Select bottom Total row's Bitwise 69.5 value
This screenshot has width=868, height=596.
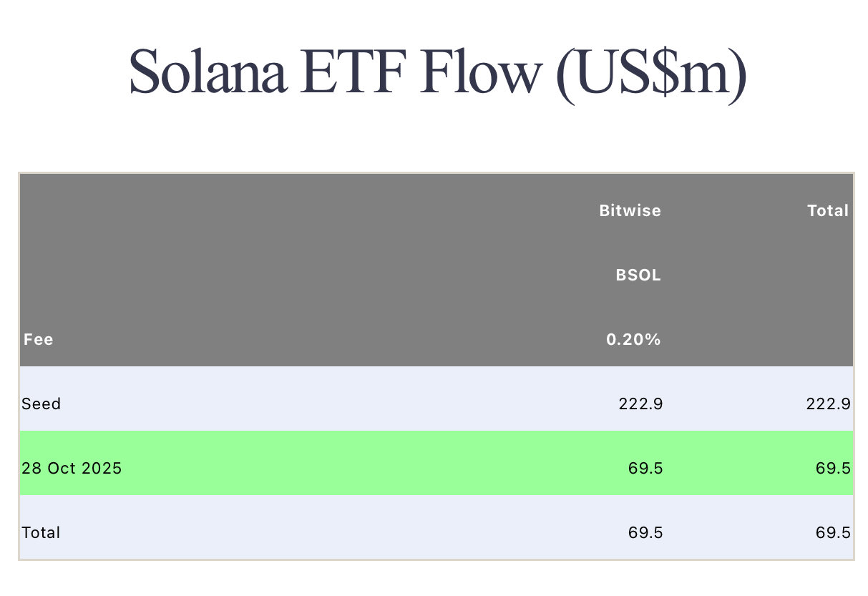pyautogui.click(x=645, y=533)
